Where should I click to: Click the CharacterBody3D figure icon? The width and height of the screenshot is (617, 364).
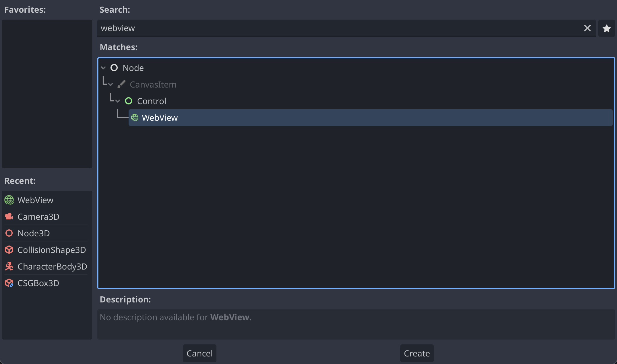9,266
